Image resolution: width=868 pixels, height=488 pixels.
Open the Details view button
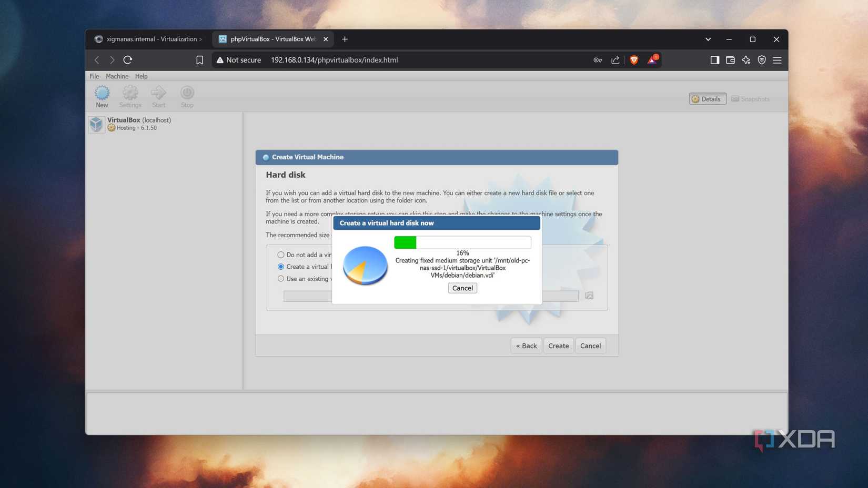coord(708,99)
